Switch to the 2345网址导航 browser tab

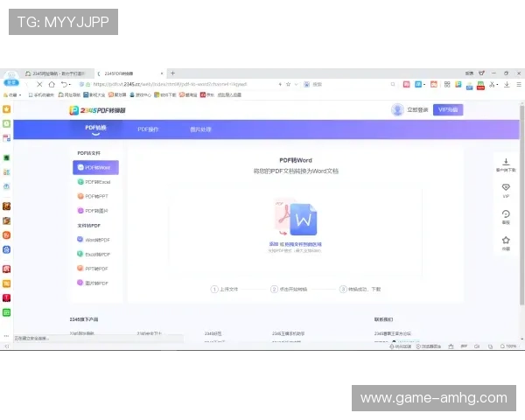[56, 73]
